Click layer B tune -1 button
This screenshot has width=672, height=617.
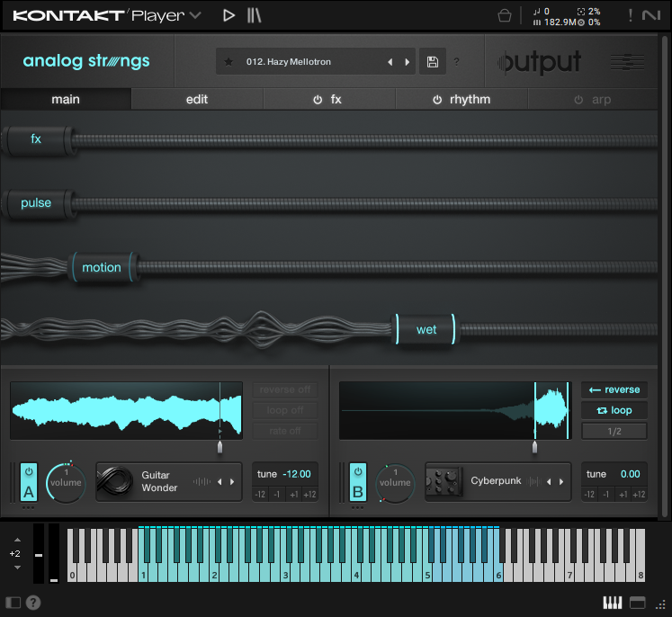pos(606,495)
